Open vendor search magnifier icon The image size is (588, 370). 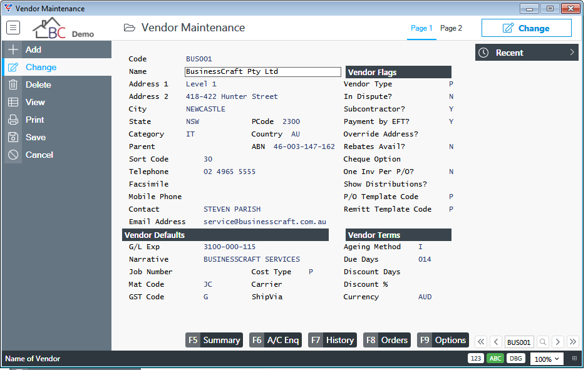[543, 342]
